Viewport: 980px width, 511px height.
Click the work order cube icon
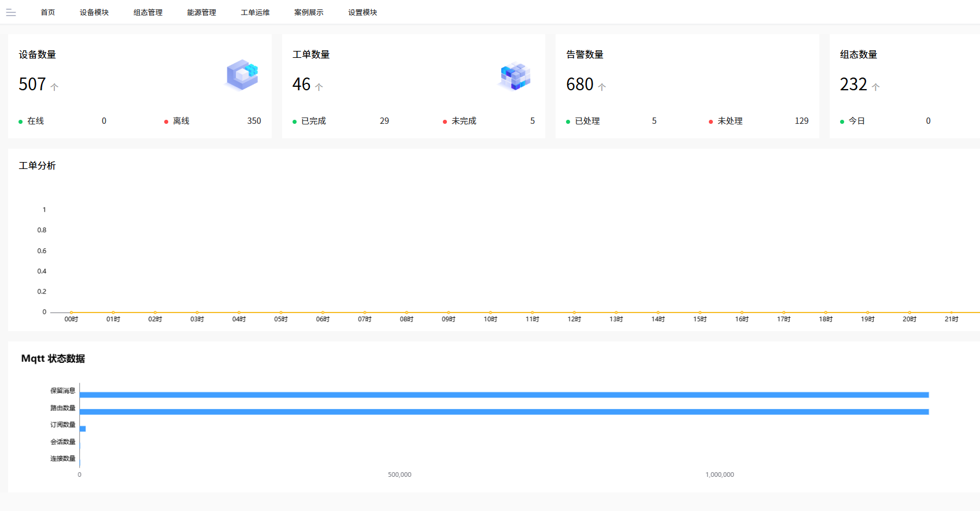click(515, 76)
